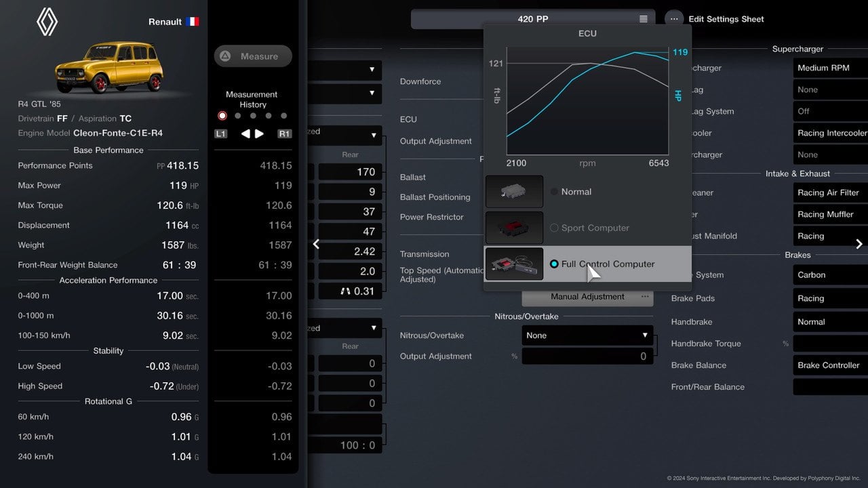Select the Normal ECU radio option

[554, 192]
